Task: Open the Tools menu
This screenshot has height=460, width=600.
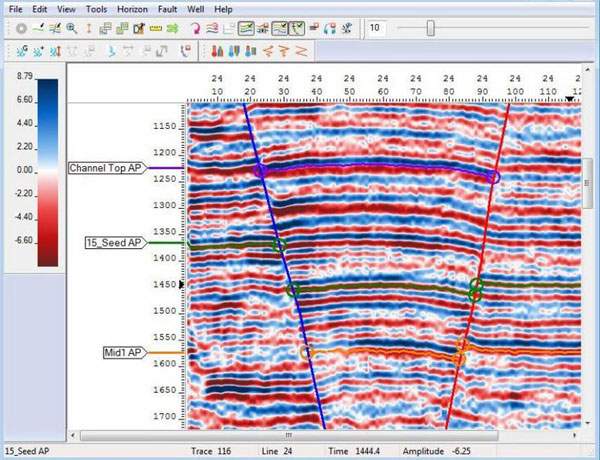Action: 96,8
